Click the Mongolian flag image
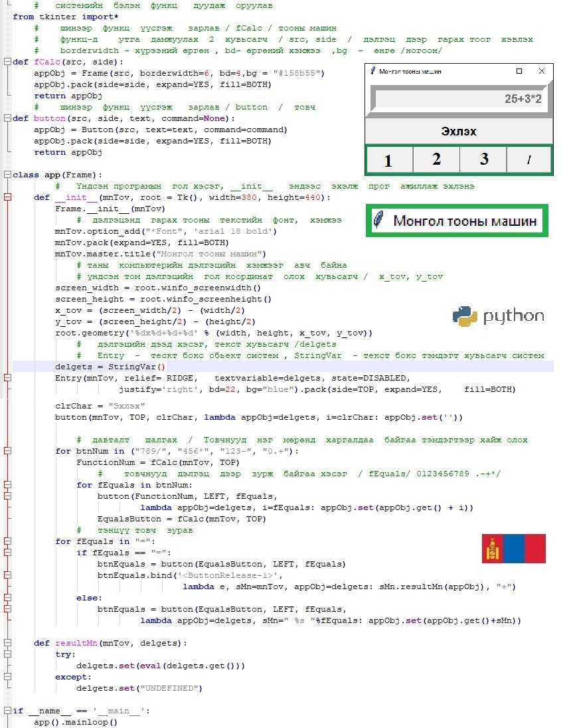Screen dimensions: 571x728 click(514, 549)
